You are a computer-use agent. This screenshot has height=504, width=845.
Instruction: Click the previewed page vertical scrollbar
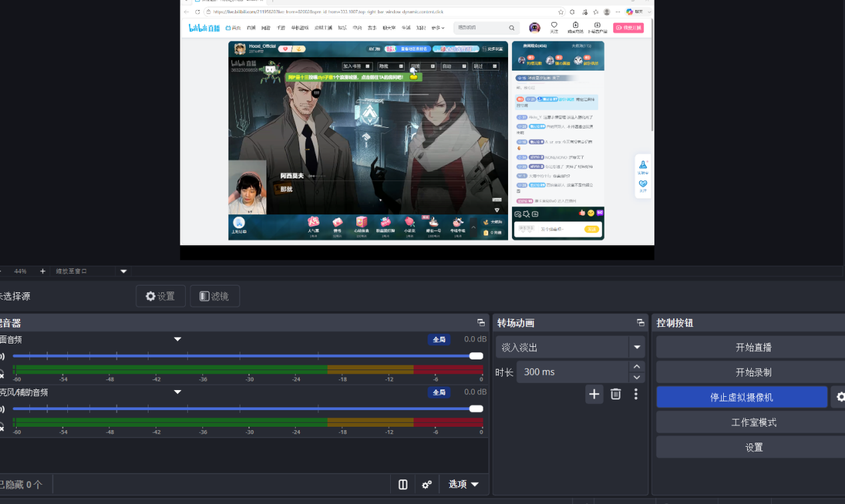click(x=653, y=75)
